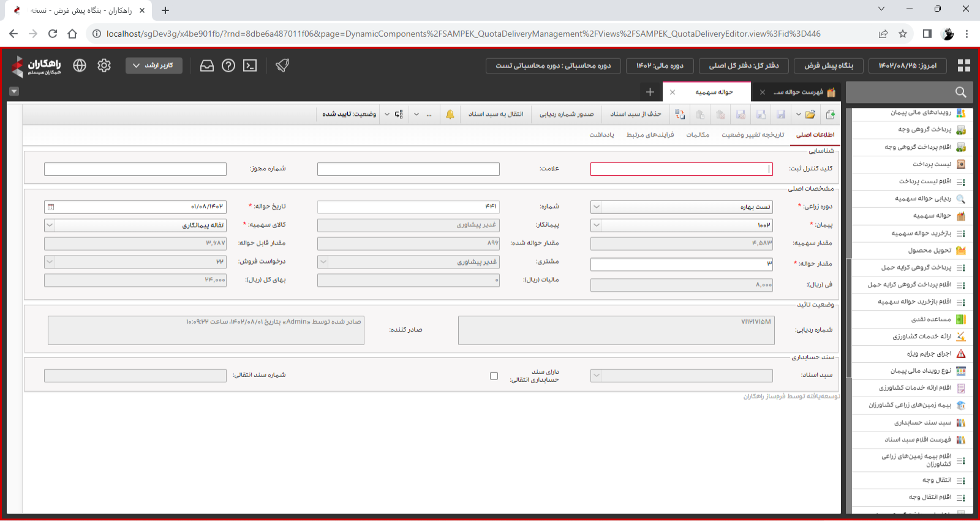Expand the more options (…) dropdown arrow
This screenshot has height=521, width=980.
[x=417, y=114]
